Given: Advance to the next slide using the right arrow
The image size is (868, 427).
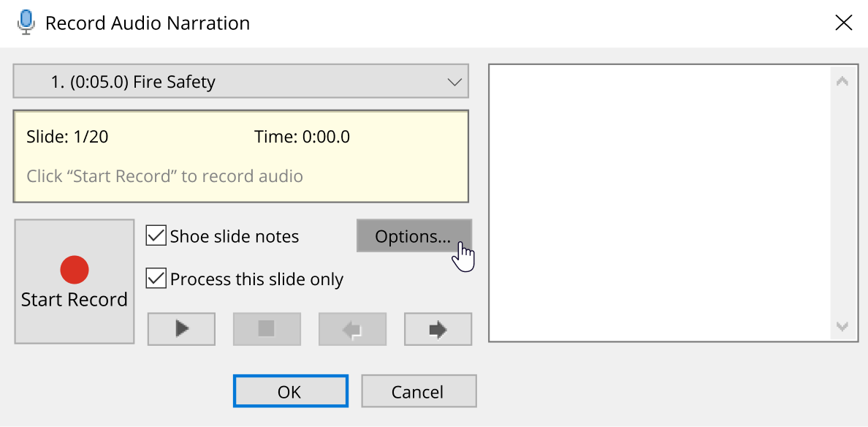Looking at the screenshot, I should coord(438,329).
